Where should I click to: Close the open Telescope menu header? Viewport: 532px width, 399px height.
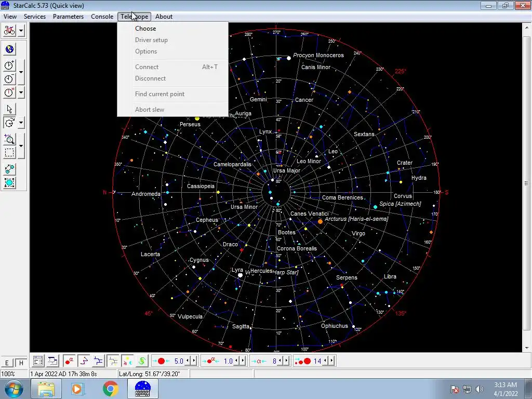(x=135, y=17)
